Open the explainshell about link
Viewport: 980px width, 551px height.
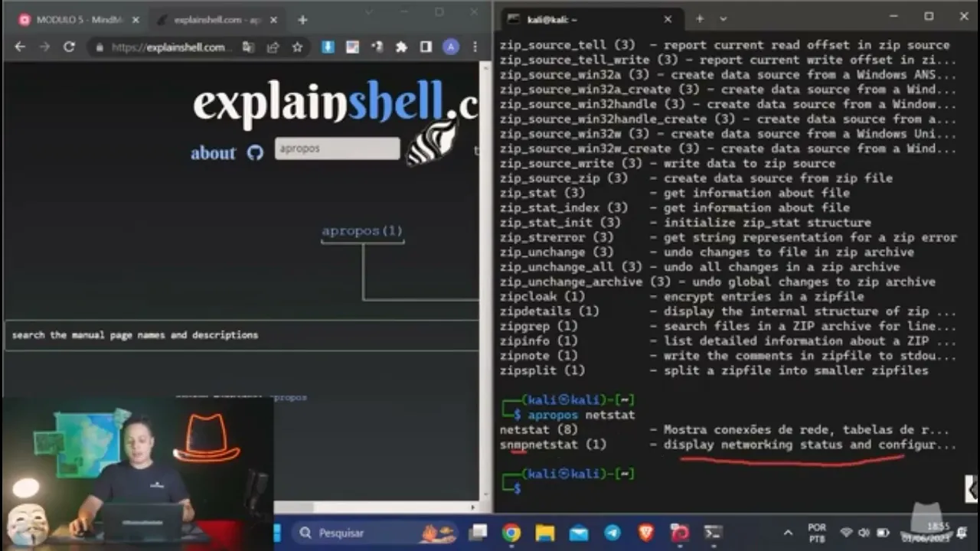[213, 153]
